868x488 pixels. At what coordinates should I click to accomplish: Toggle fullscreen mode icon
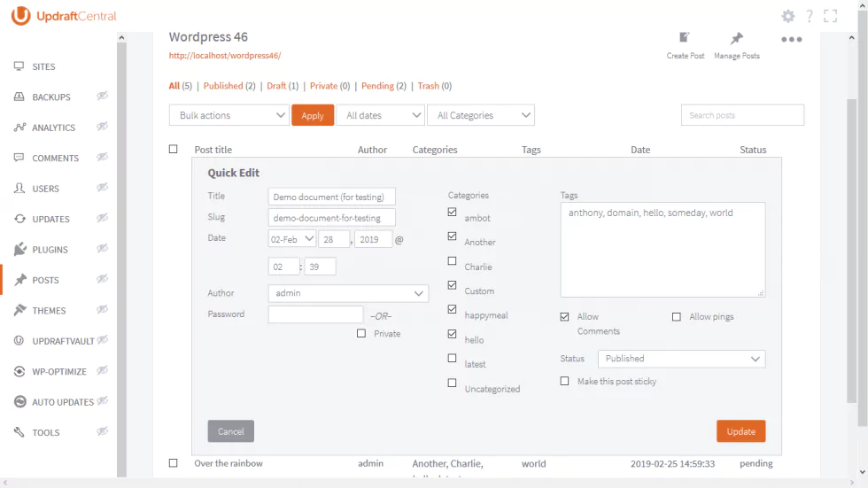(830, 16)
